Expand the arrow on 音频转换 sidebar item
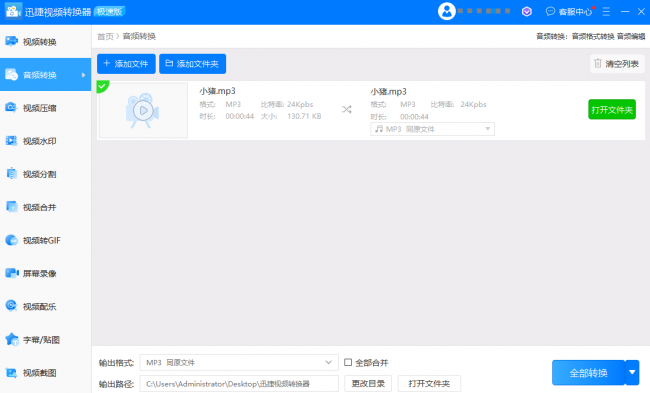Viewport: 650px width, 393px height. click(x=83, y=75)
